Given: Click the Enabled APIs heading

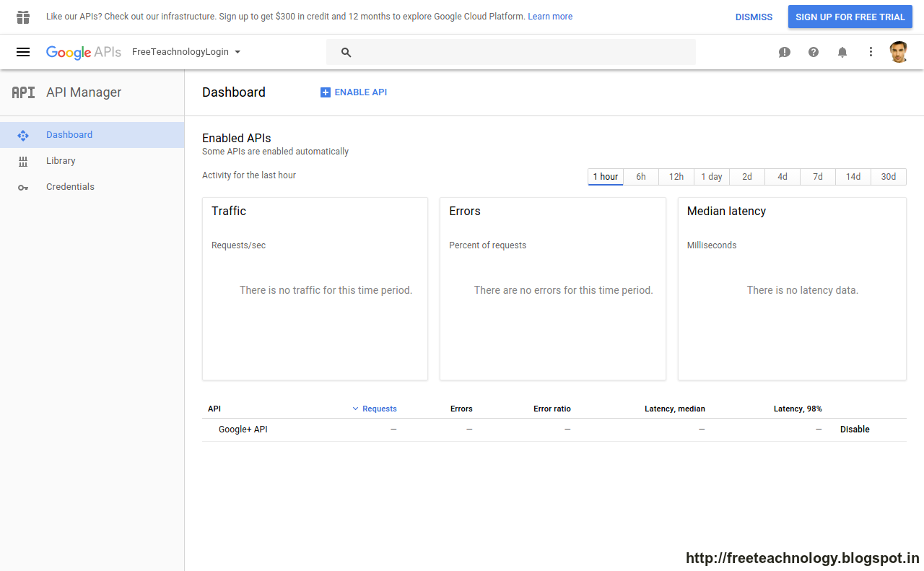Looking at the screenshot, I should (237, 138).
